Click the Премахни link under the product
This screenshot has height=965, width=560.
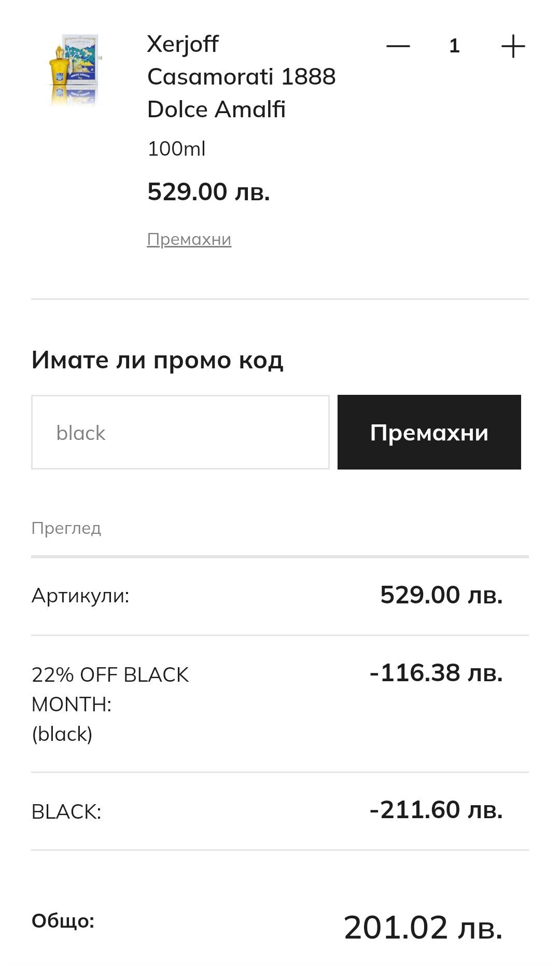189,239
